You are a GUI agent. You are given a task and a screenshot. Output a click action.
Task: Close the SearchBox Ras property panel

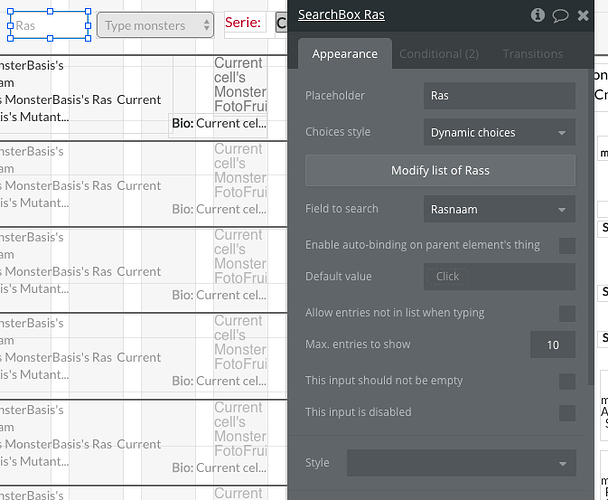click(x=583, y=15)
